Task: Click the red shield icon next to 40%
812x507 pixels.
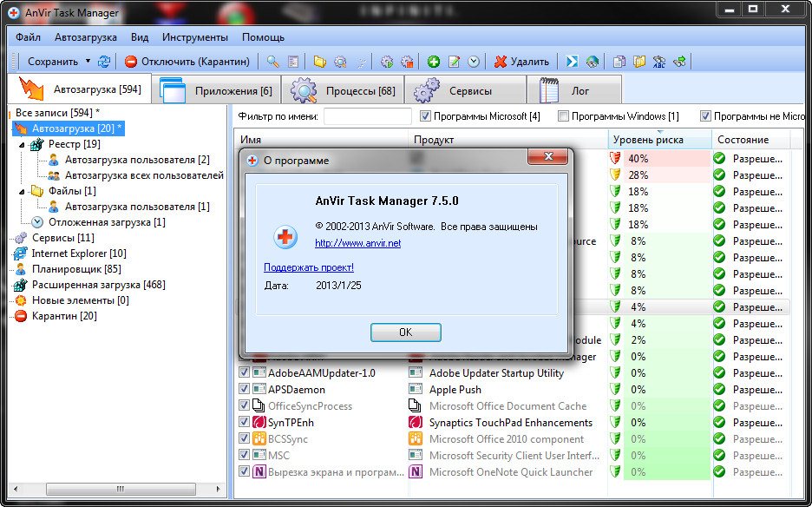Action: click(615, 158)
